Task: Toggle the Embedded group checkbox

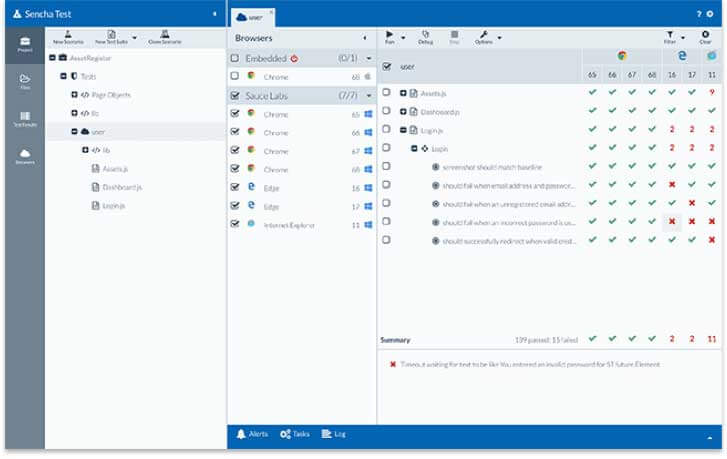Action: click(x=235, y=58)
